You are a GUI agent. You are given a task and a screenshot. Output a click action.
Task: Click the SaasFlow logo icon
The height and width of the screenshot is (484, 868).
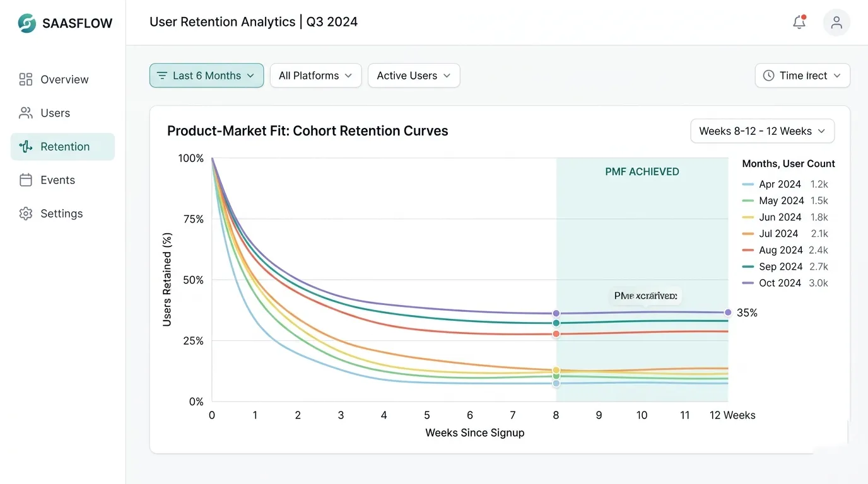[27, 23]
